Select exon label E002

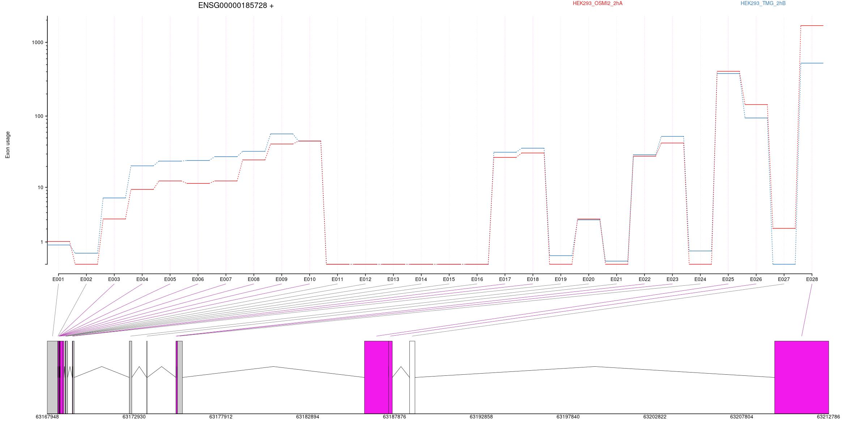[86, 279]
